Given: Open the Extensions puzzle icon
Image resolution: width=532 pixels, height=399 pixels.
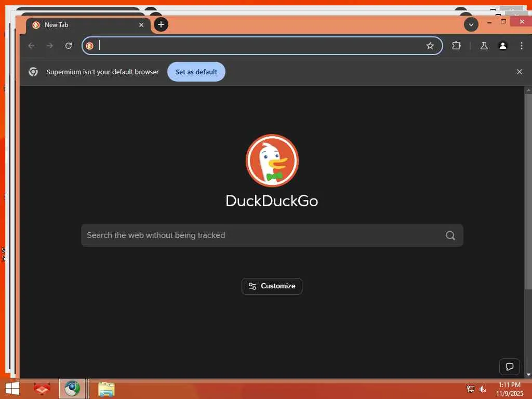Looking at the screenshot, I should pyautogui.click(x=456, y=46).
